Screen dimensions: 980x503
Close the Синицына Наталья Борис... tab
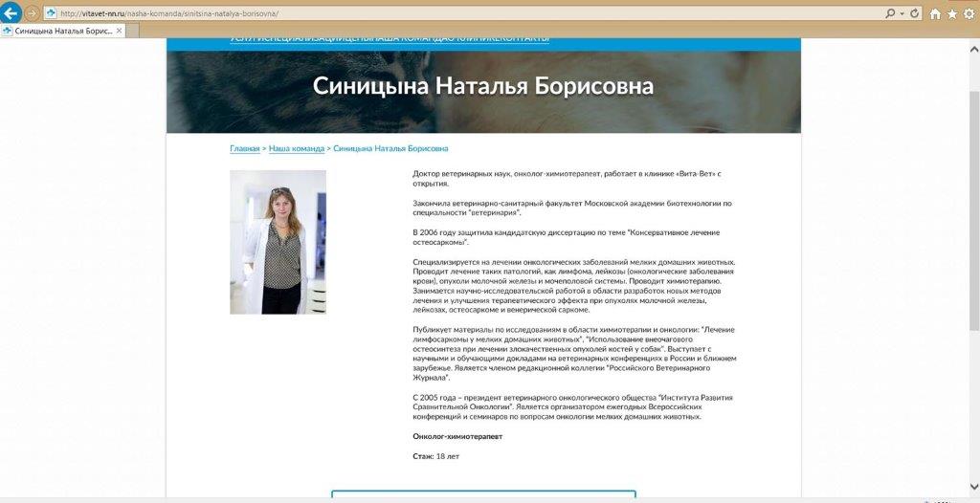pyautogui.click(x=119, y=31)
